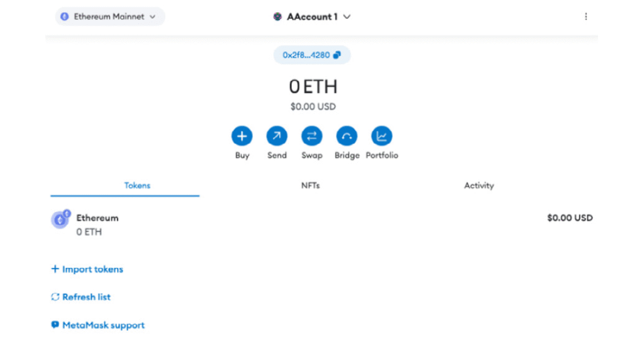Copy address with the copy icon
This screenshot has width=644, height=337.
[337, 55]
